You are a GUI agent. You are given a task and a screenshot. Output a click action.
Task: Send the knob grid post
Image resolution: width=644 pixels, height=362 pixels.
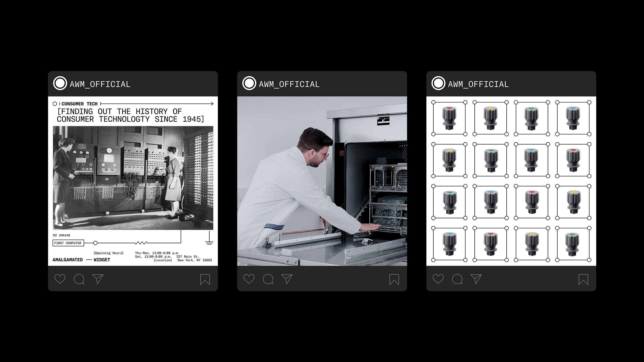pyautogui.click(x=476, y=279)
